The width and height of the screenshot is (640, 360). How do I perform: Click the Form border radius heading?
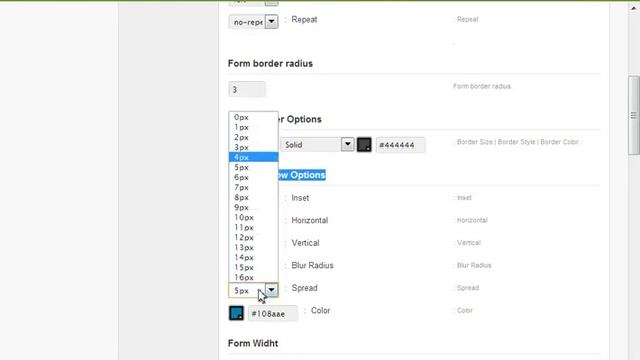pos(270,64)
